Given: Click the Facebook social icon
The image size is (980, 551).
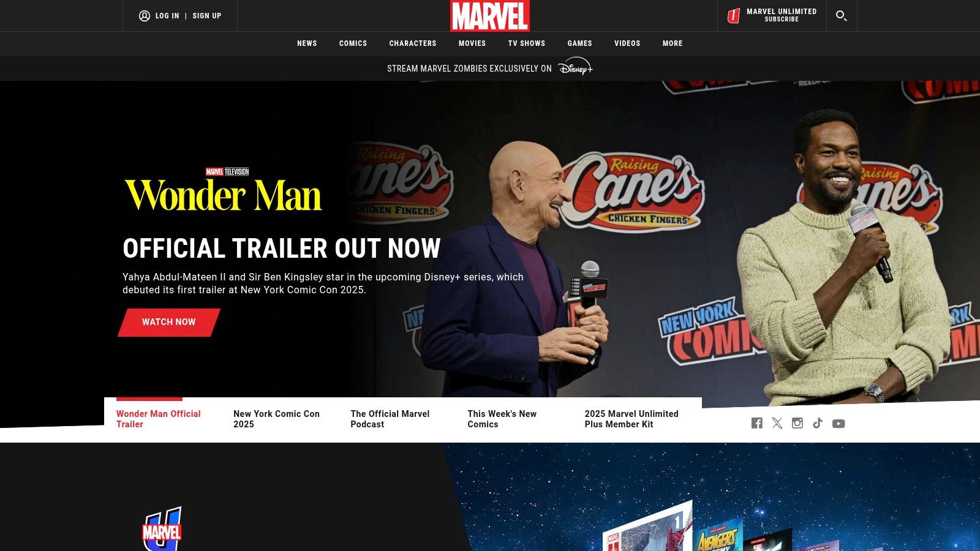Looking at the screenshot, I should [756, 423].
